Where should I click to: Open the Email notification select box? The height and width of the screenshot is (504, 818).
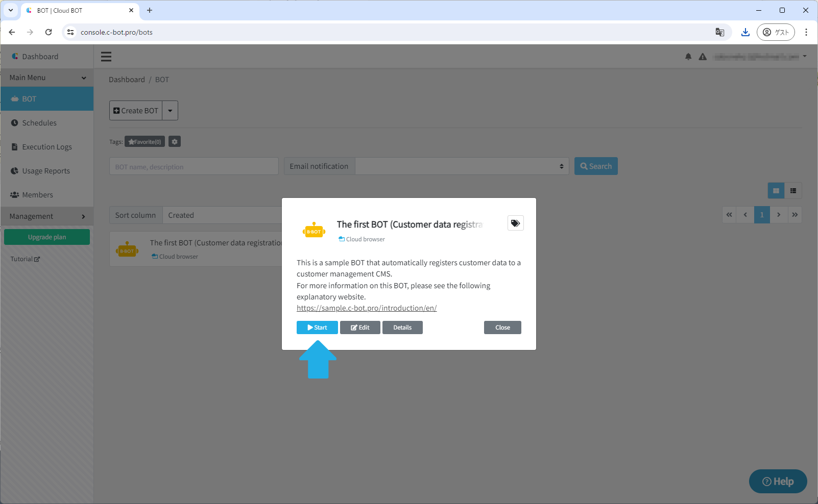pyautogui.click(x=462, y=166)
